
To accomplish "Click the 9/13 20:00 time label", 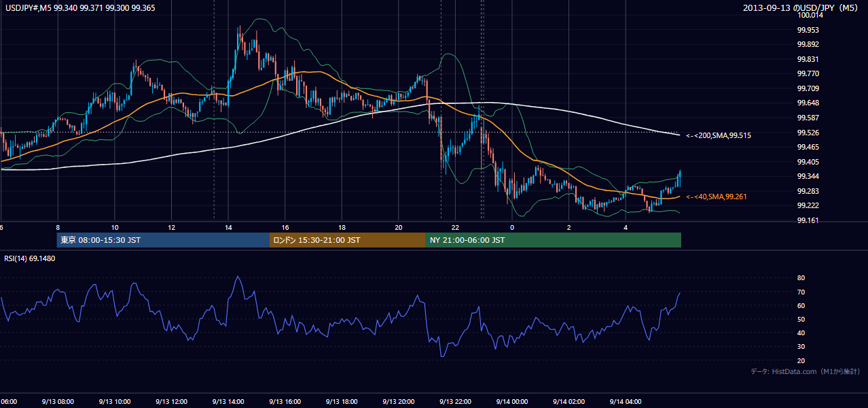I will point(398,402).
